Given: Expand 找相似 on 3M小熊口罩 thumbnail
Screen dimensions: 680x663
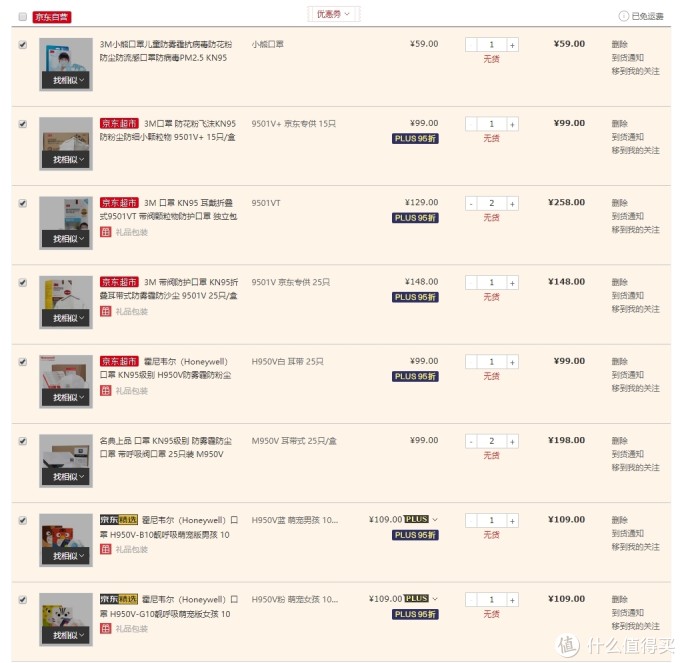Looking at the screenshot, I should pos(66,80).
